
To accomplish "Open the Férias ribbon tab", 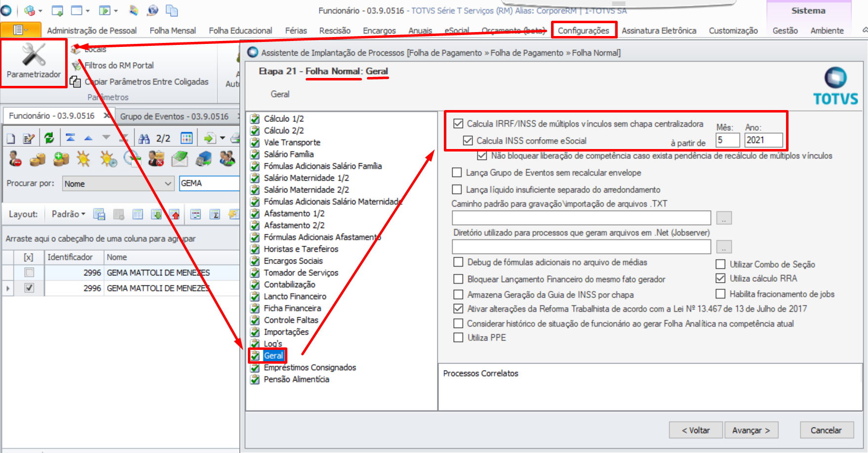I will pos(296,31).
